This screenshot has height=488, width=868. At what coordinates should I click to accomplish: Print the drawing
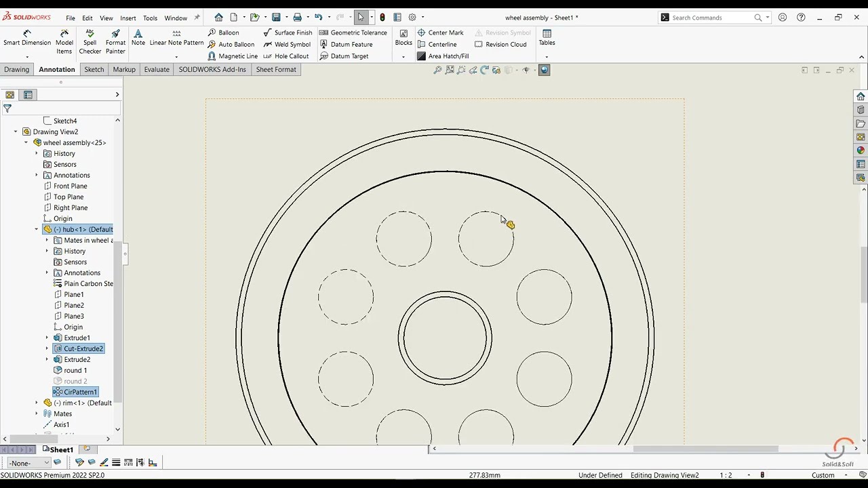[x=297, y=18]
